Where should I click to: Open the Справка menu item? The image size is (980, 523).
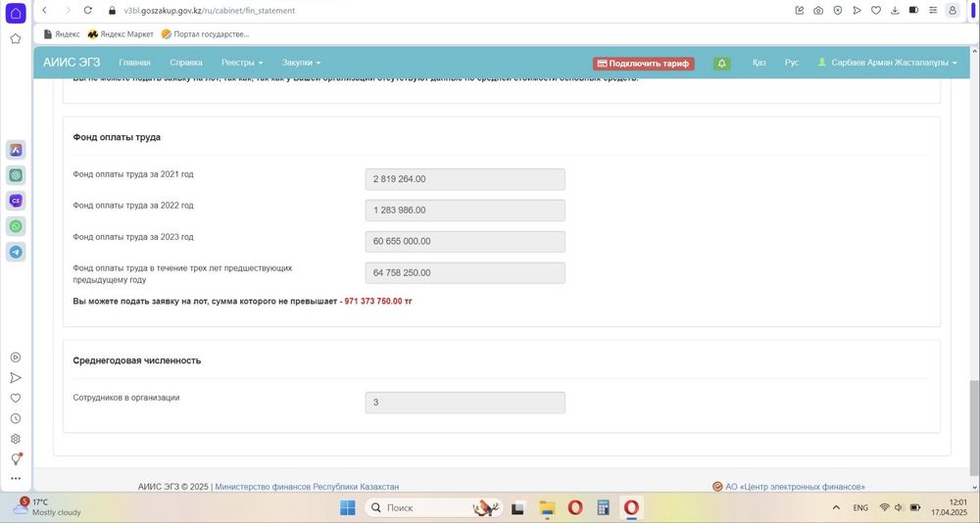(x=185, y=63)
